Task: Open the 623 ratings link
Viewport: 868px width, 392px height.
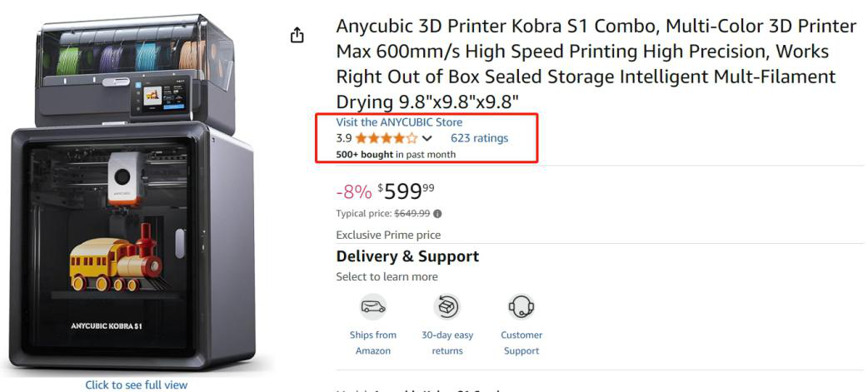Action: [479, 138]
